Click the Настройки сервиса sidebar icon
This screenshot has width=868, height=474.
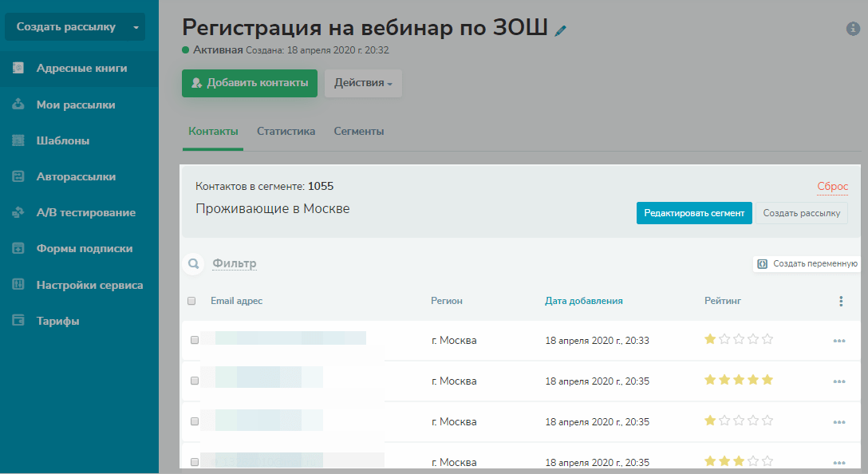pyautogui.click(x=18, y=285)
